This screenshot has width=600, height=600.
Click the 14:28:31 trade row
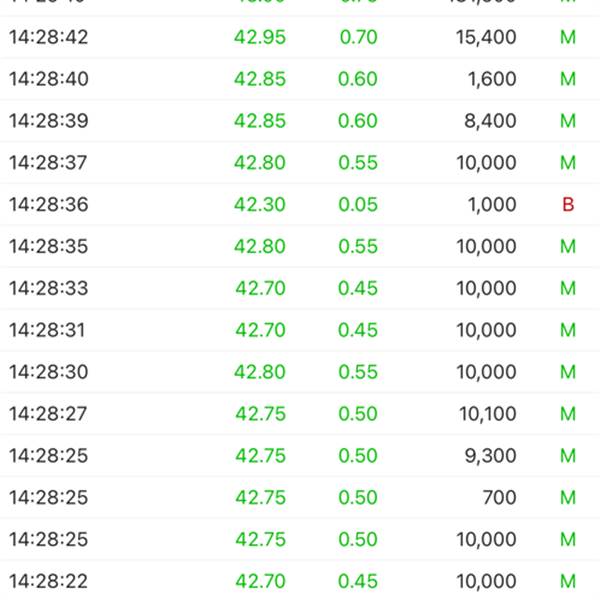coord(49,330)
